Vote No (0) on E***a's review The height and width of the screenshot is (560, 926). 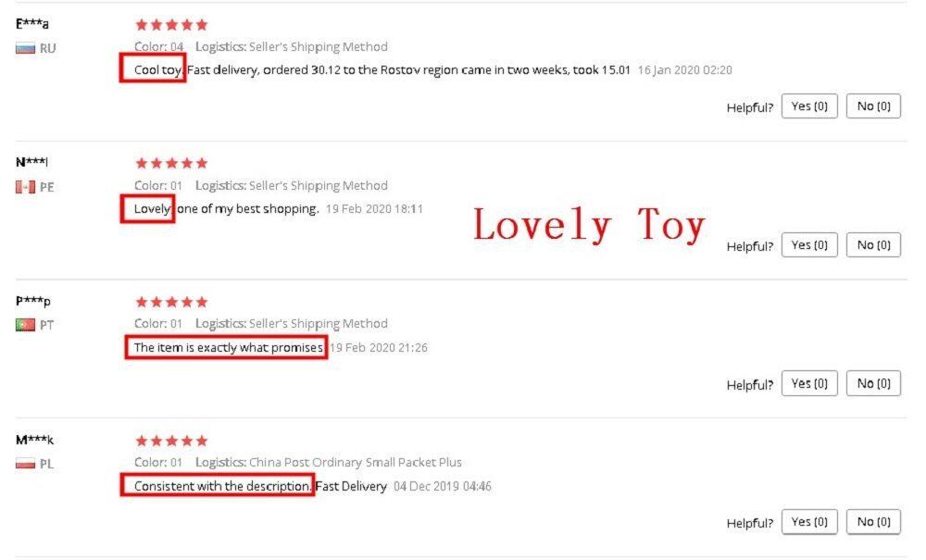click(x=873, y=106)
